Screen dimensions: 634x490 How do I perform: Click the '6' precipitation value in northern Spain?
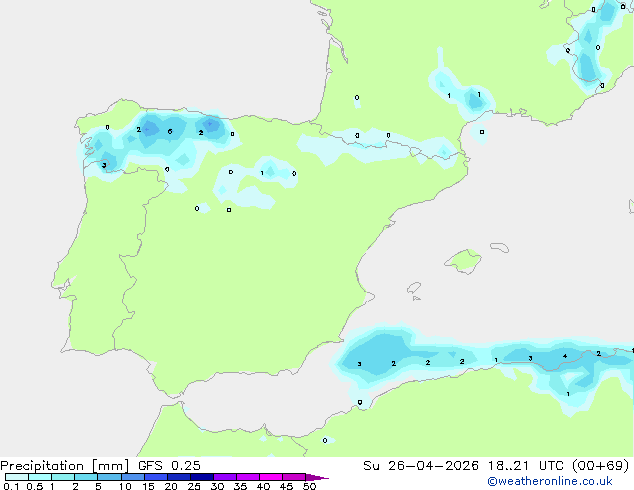[x=170, y=131]
